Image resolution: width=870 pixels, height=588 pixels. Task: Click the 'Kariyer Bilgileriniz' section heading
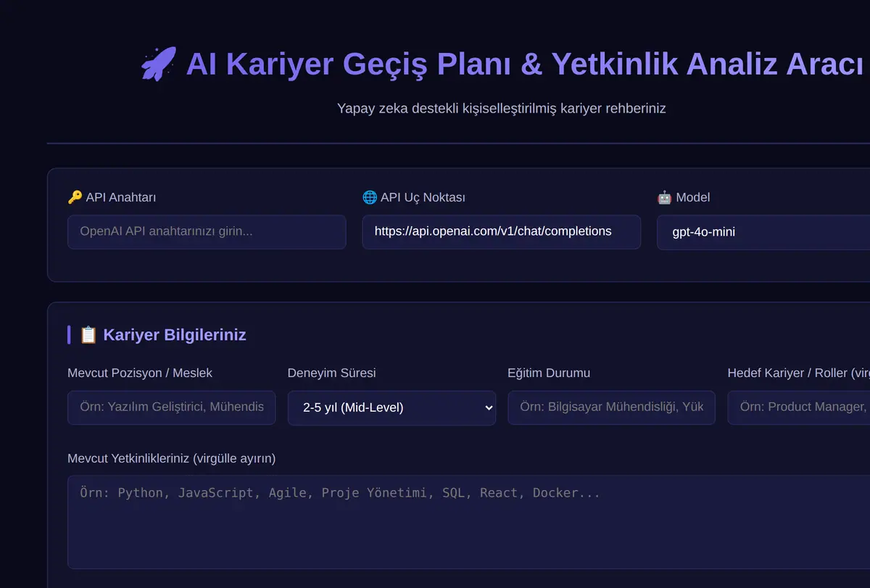point(175,335)
